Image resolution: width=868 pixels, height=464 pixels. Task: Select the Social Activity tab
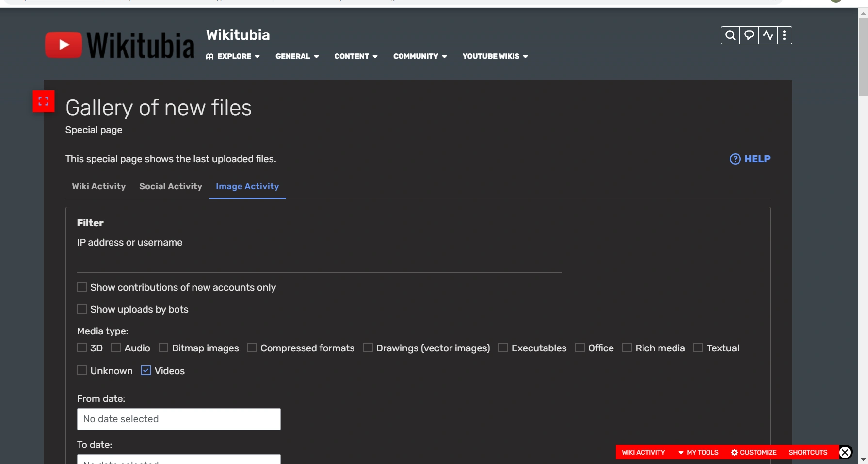170,186
